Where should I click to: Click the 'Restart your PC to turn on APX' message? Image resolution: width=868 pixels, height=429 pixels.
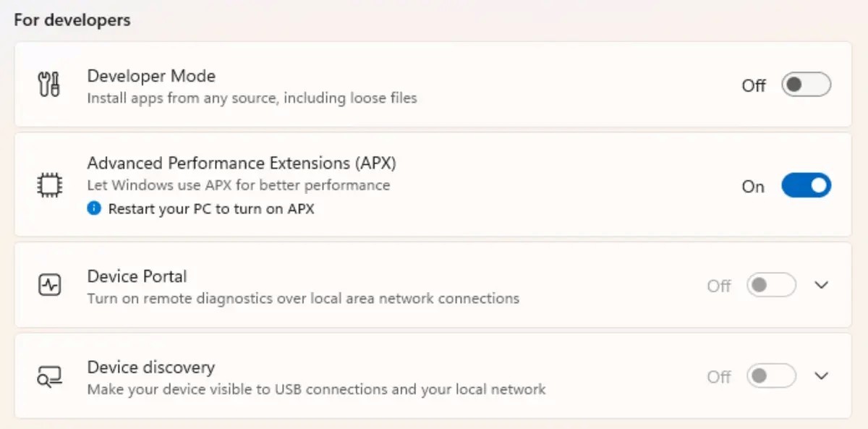click(x=211, y=209)
